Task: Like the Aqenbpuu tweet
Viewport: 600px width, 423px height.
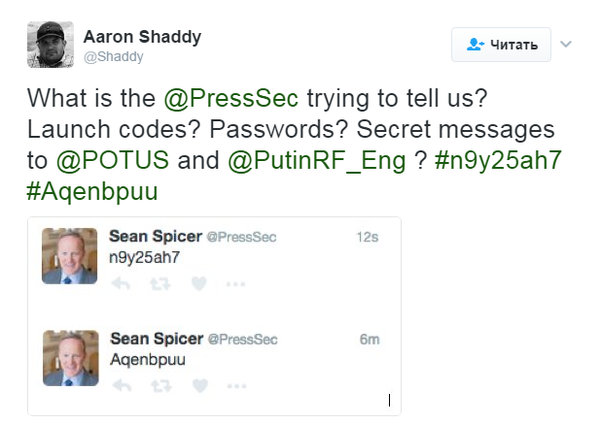Action: pyautogui.click(x=198, y=385)
